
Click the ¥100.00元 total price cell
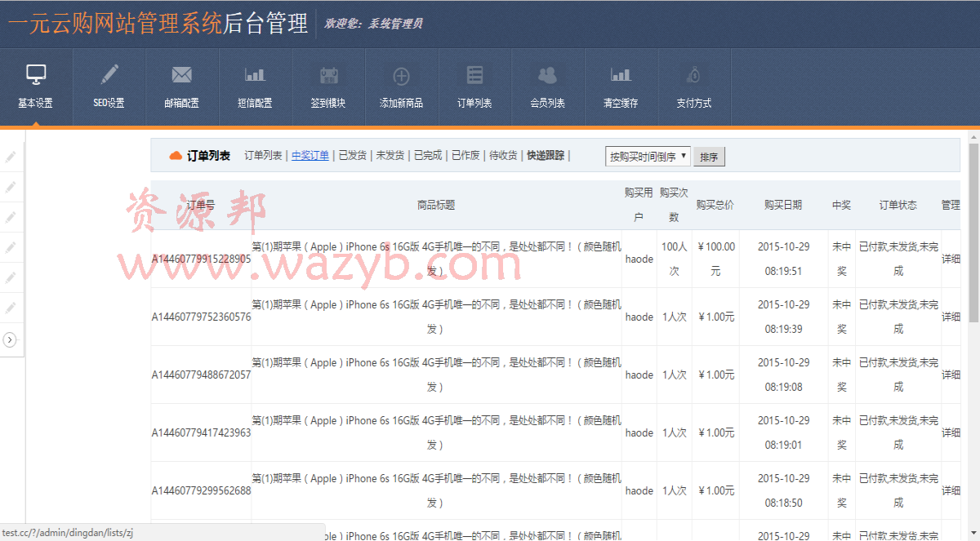tap(715, 259)
